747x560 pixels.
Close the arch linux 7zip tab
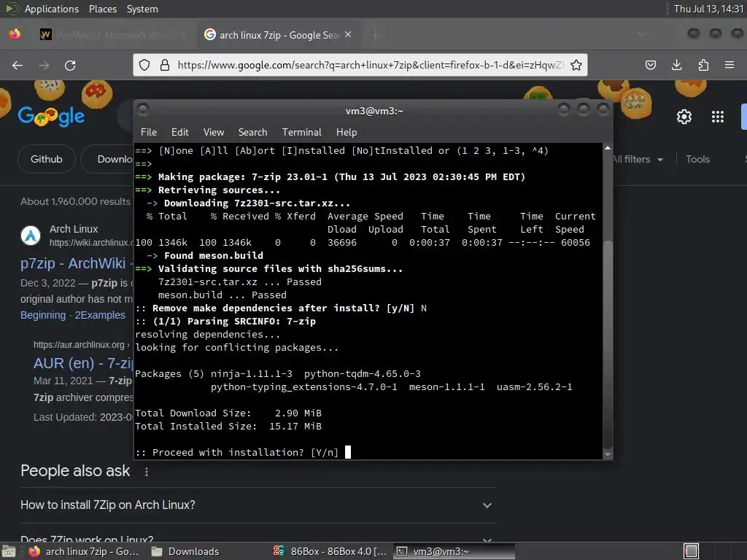pos(348,35)
